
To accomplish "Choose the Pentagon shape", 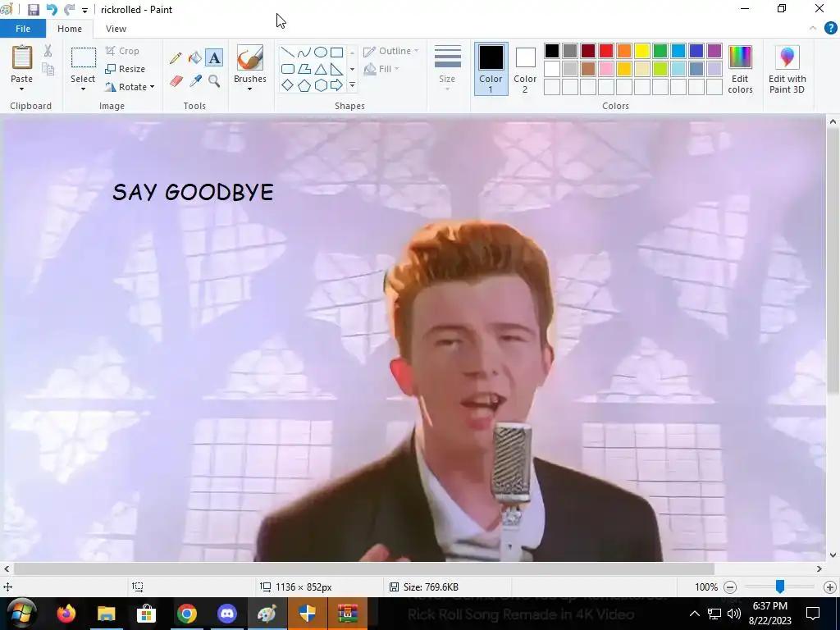I will (304, 85).
